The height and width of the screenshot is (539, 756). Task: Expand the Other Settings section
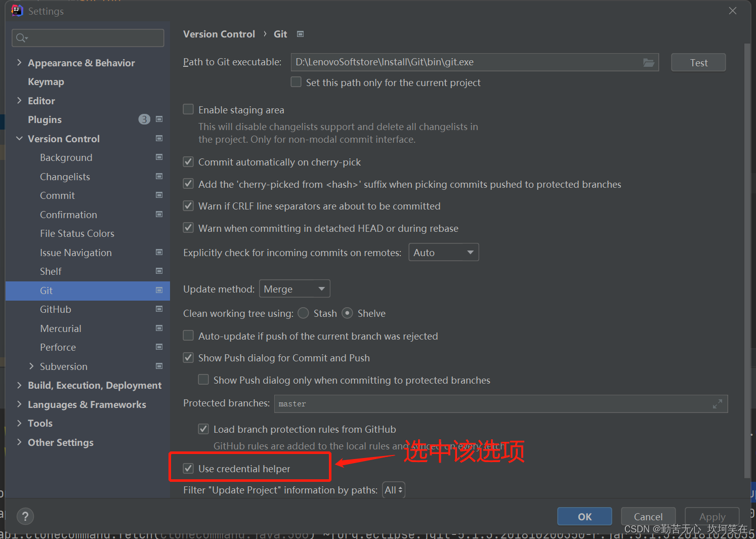tap(19, 442)
